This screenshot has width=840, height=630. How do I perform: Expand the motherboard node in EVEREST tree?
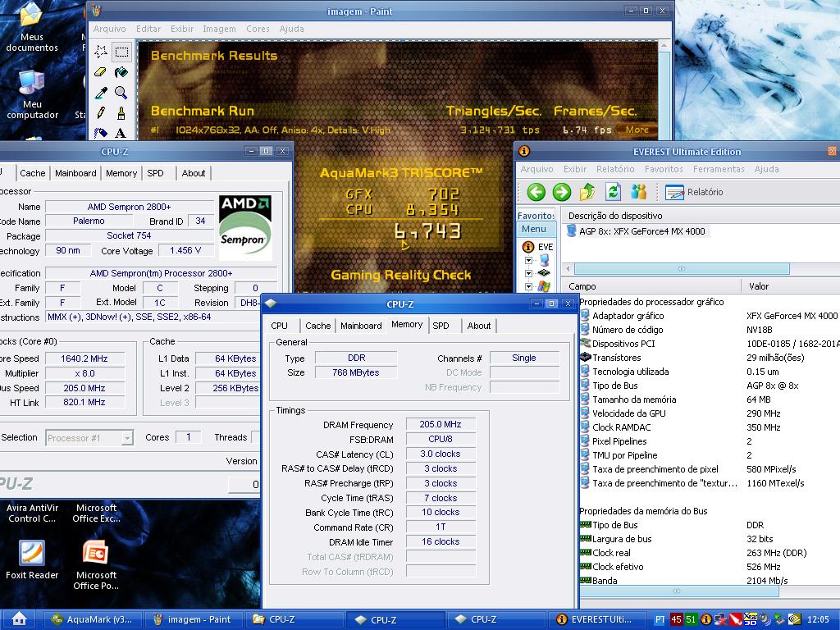(x=529, y=274)
